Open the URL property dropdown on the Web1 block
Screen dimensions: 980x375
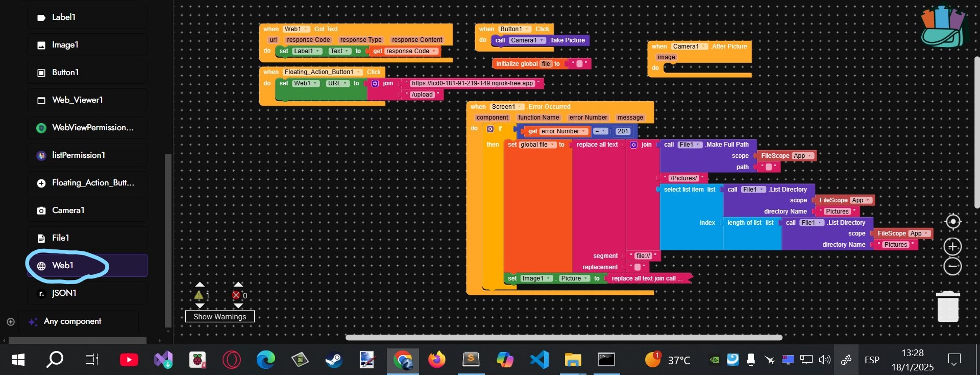pyautogui.click(x=338, y=83)
